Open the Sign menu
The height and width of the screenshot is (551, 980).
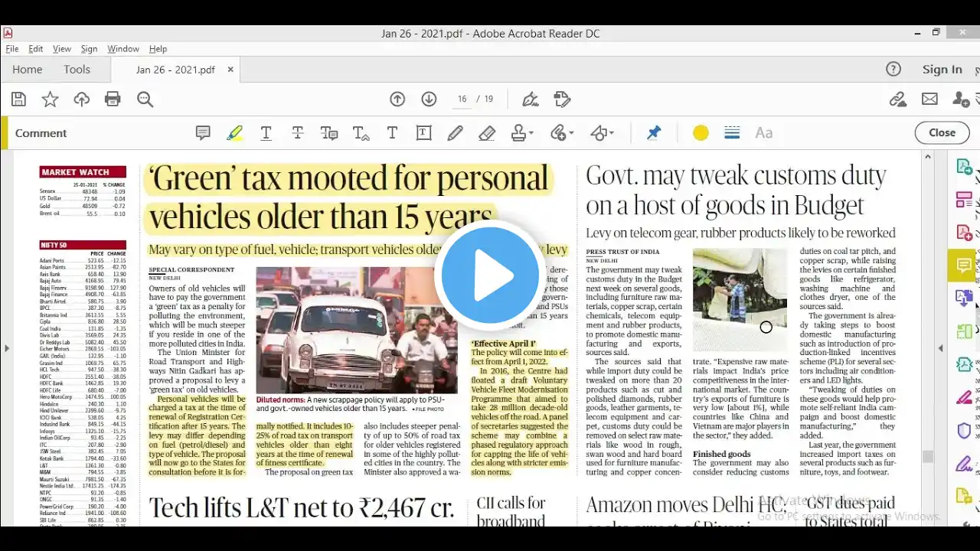[x=89, y=49]
